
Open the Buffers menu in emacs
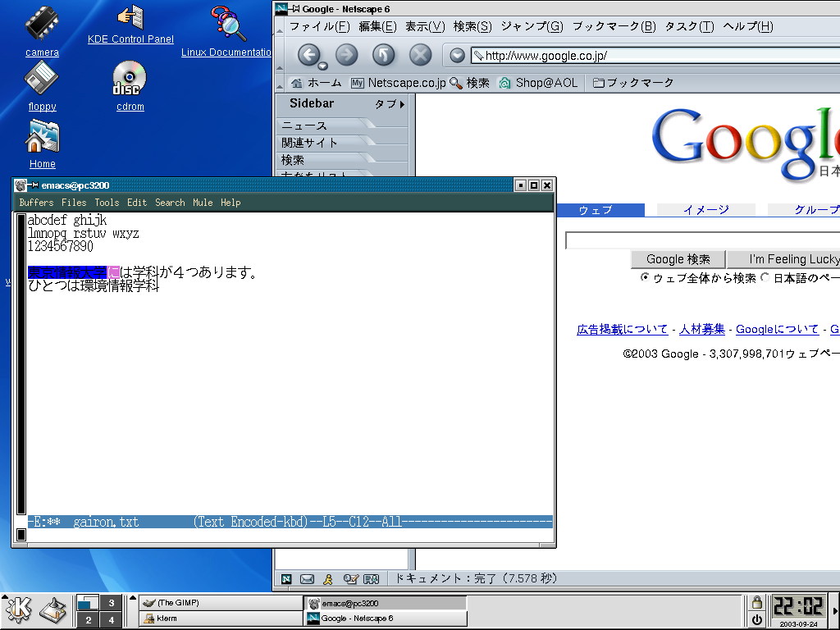click(36, 203)
